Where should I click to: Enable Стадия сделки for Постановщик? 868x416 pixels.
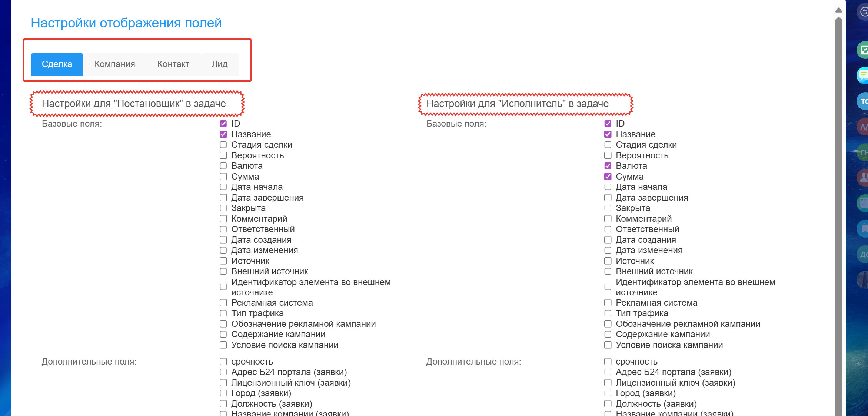[223, 145]
